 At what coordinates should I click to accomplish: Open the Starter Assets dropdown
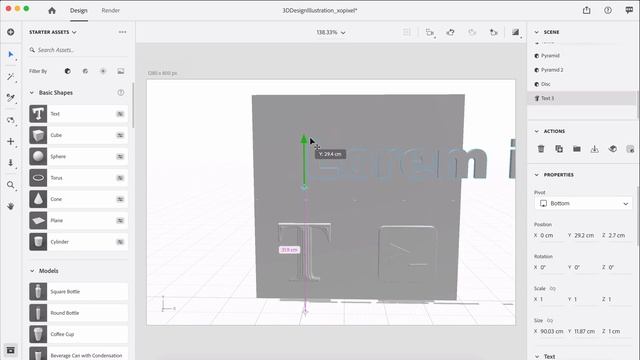tap(53, 32)
